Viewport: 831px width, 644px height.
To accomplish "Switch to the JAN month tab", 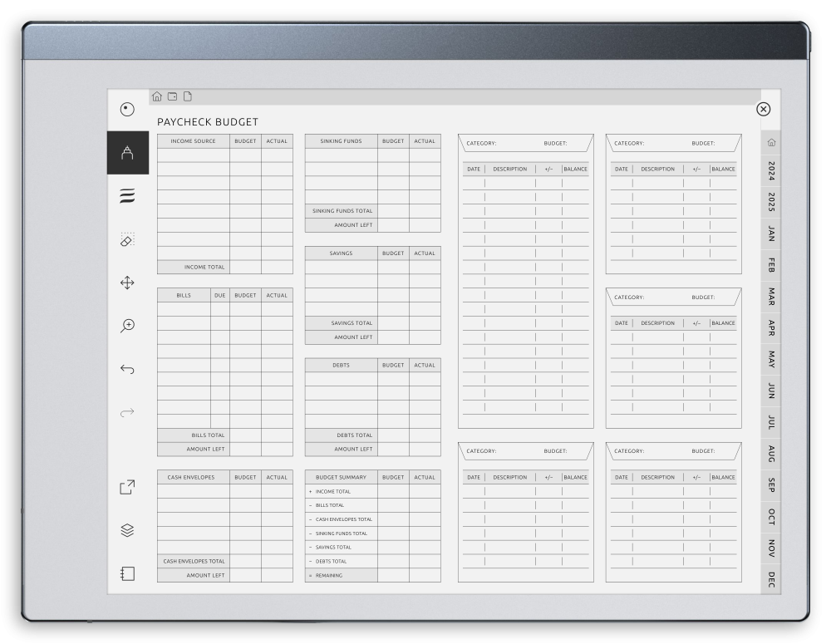I will 770,234.
